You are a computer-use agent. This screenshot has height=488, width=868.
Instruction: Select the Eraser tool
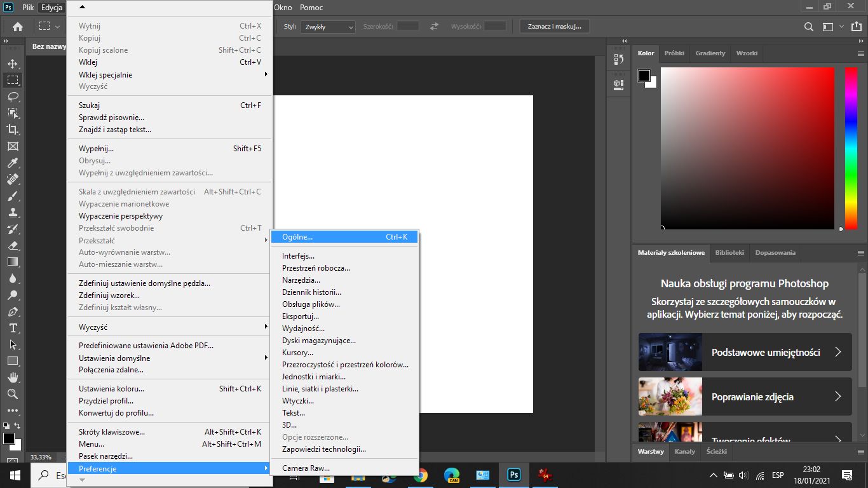[12, 245]
